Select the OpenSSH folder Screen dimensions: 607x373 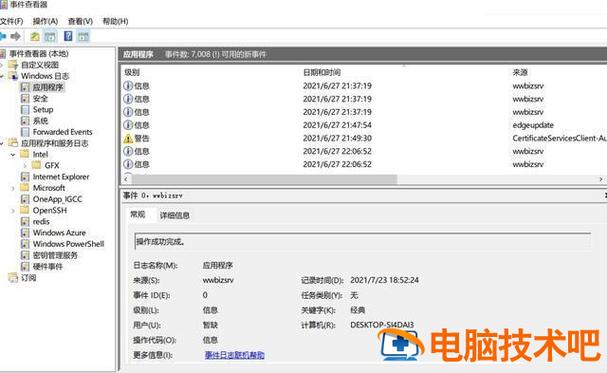click(50, 210)
